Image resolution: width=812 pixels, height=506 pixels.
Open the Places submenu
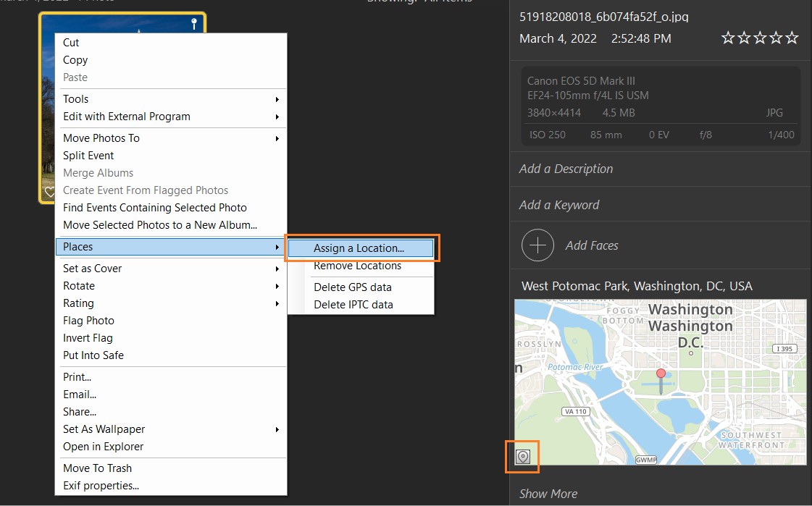(171, 247)
